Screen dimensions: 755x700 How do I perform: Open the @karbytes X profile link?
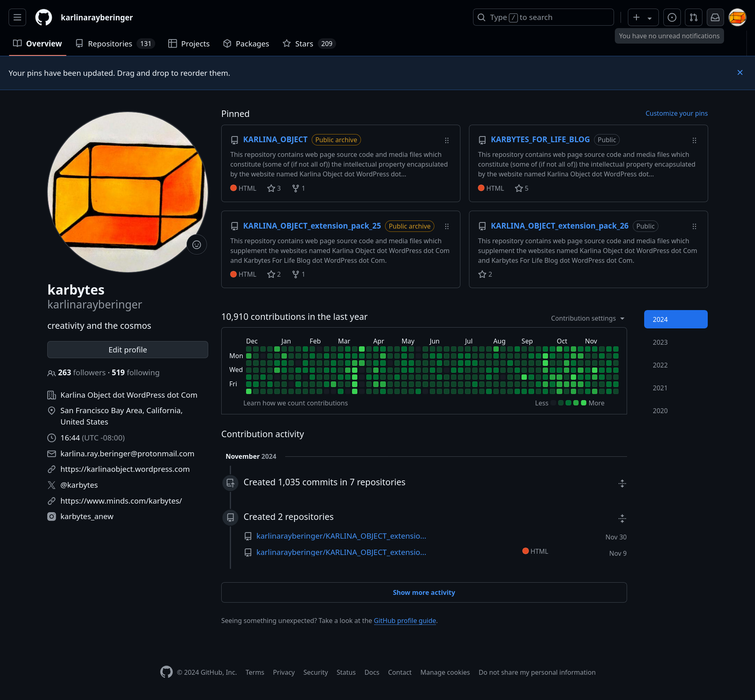(x=79, y=485)
